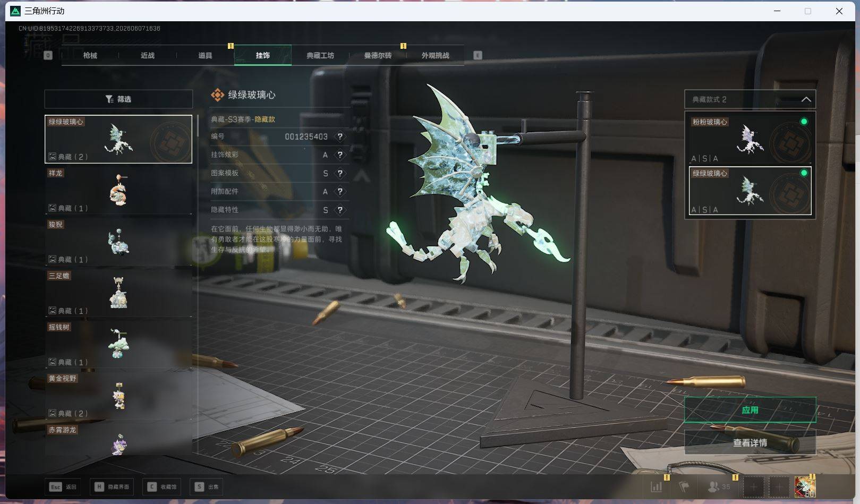The height and width of the screenshot is (504, 860).
Task: Click the first plus team slot
Action: (753, 486)
